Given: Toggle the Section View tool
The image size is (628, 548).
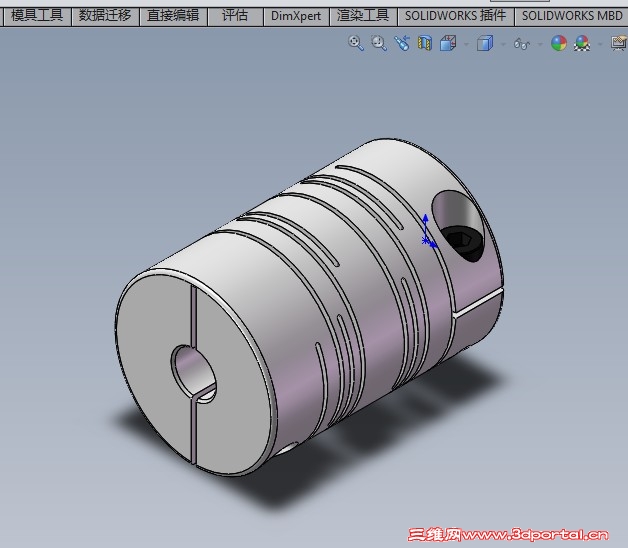Looking at the screenshot, I should tap(425, 43).
